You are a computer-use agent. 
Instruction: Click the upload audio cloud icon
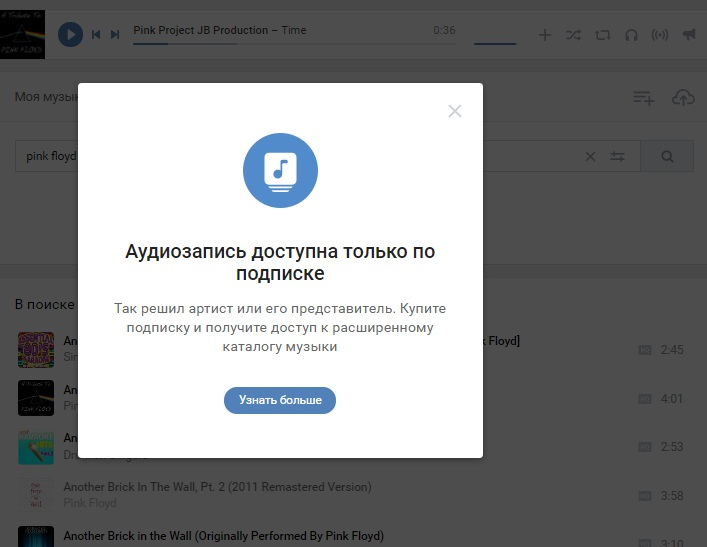click(683, 97)
